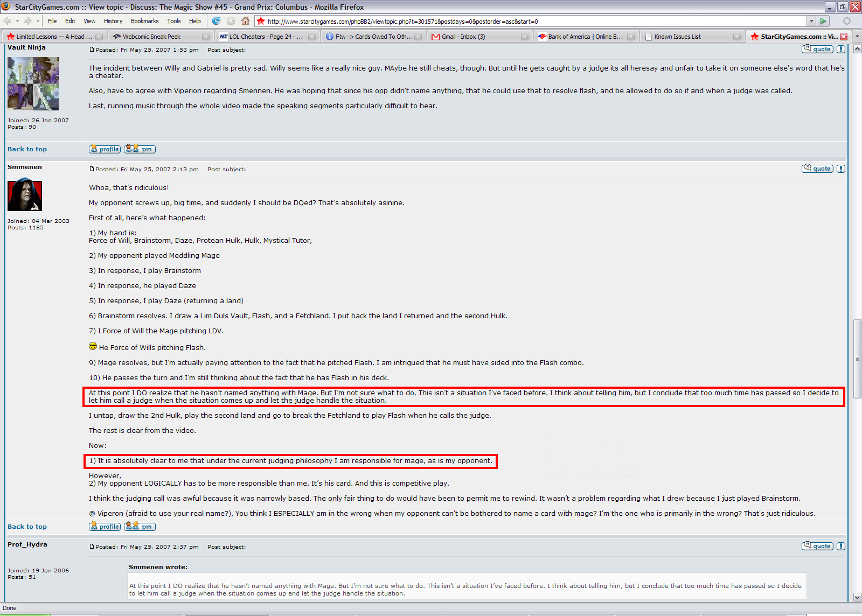The height and width of the screenshot is (616, 862).
Task: Open the Back button history dropdown
Action: point(17,21)
